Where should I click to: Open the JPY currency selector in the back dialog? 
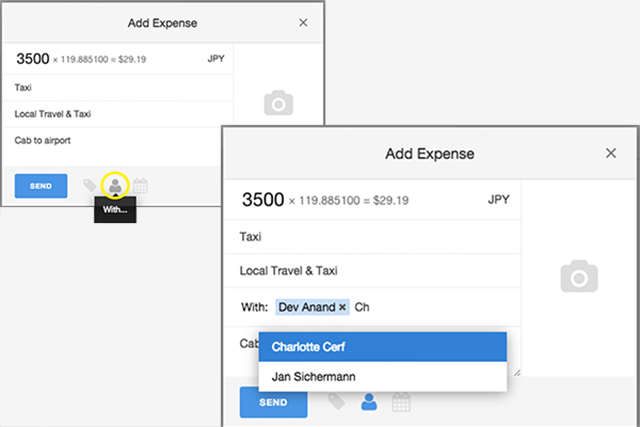216,59
